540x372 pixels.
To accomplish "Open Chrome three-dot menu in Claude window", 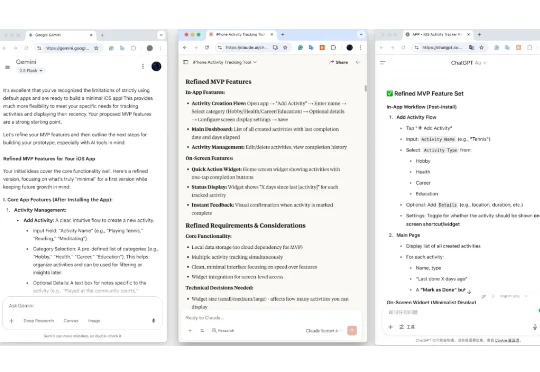I will pos(361,48).
